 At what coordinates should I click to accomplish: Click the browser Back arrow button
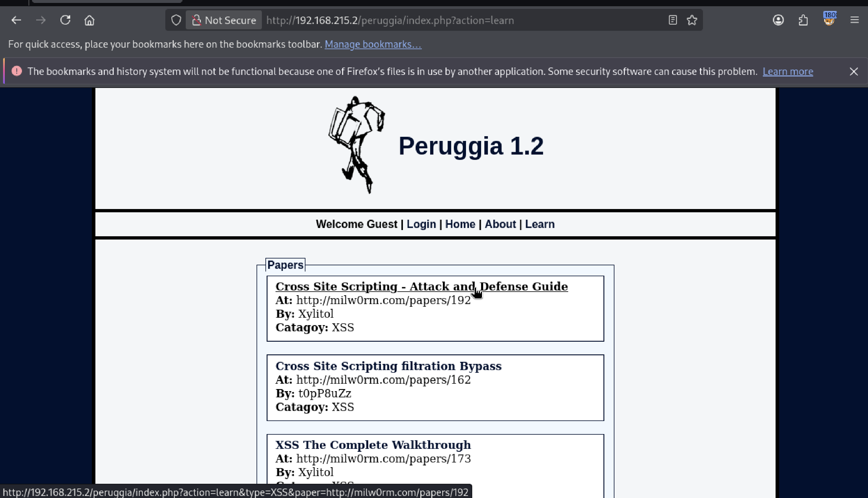tap(16, 20)
